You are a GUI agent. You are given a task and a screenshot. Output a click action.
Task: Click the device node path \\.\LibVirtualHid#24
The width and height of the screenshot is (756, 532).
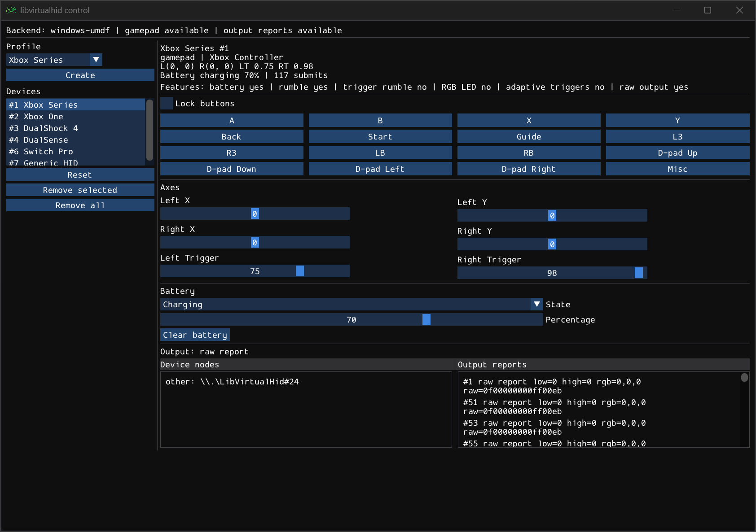coord(250,381)
